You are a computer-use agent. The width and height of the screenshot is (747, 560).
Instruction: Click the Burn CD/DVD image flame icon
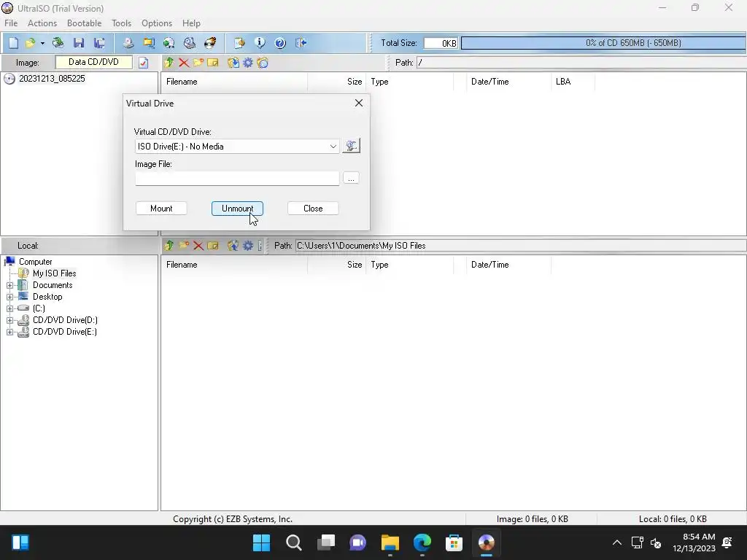click(x=210, y=43)
